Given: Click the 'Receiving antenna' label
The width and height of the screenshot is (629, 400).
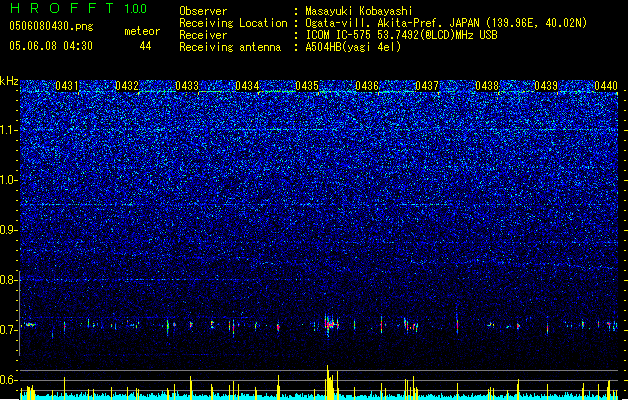Looking at the screenshot, I should coord(230,47).
